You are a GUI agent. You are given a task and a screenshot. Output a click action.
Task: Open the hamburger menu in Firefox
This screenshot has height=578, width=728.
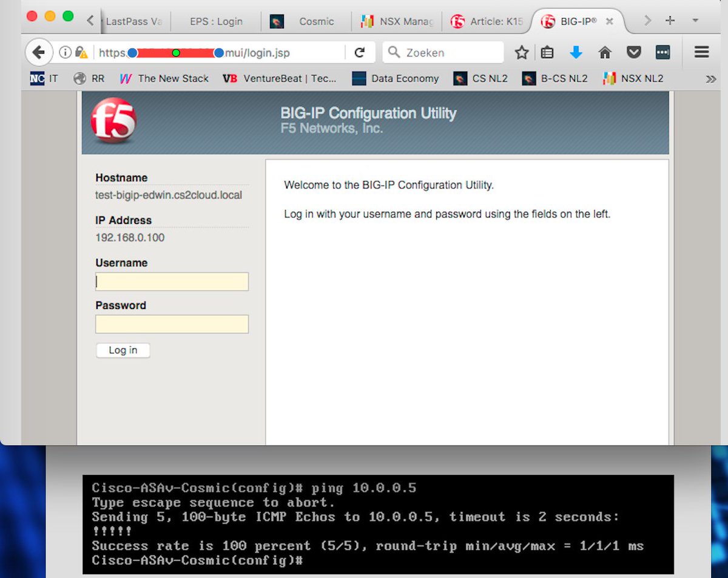tap(702, 53)
